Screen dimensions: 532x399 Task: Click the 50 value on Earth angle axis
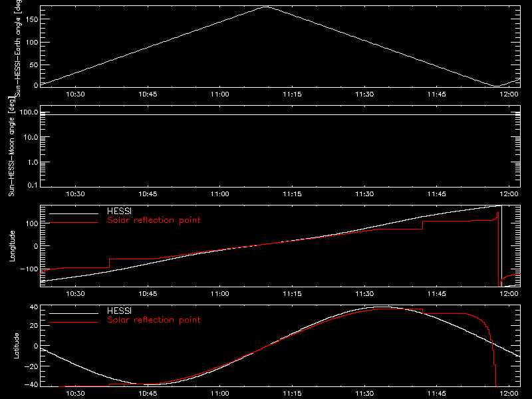point(34,65)
